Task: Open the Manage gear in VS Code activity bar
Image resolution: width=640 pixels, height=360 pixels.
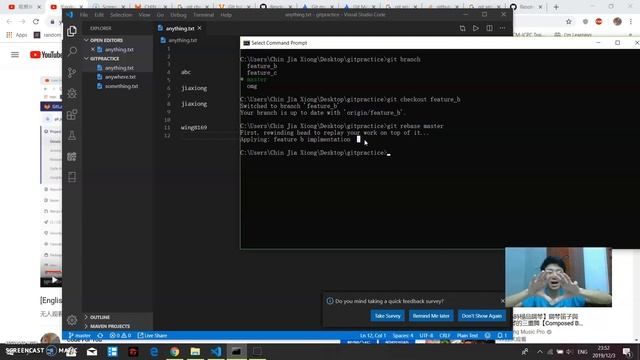Action: [x=72, y=320]
